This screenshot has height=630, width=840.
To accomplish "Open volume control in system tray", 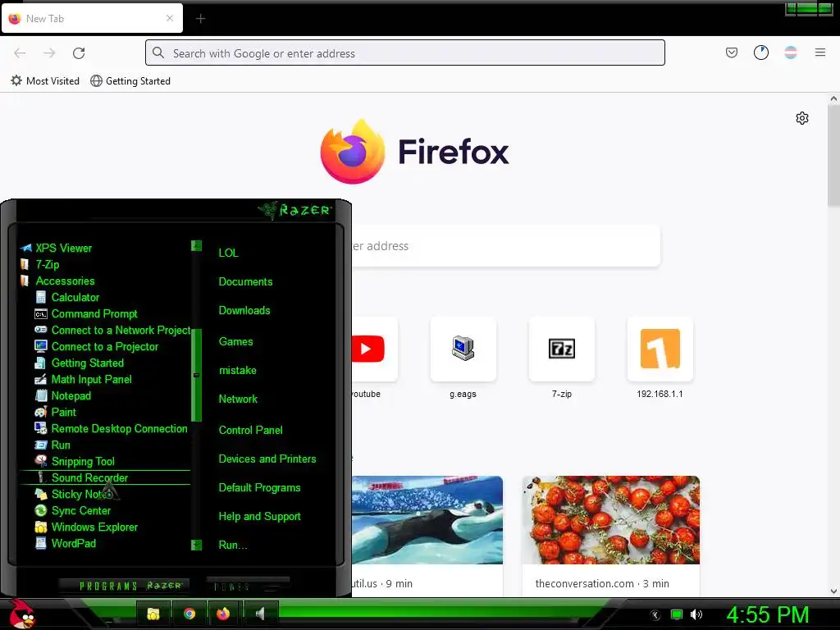I will tap(696, 614).
